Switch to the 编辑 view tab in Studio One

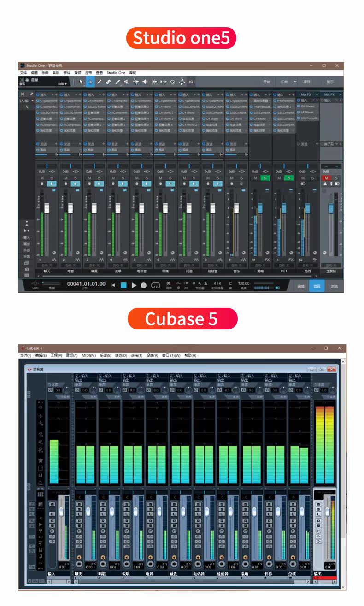point(301,286)
